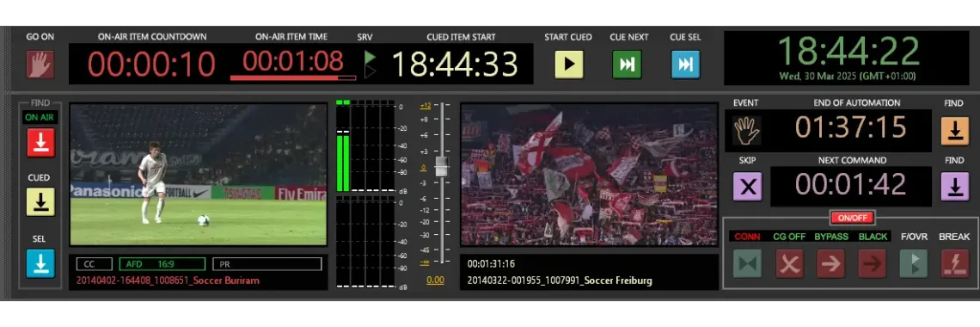The image size is (980, 327).
Task: Click orange FIND beside End of Automation
Action: [954, 131]
